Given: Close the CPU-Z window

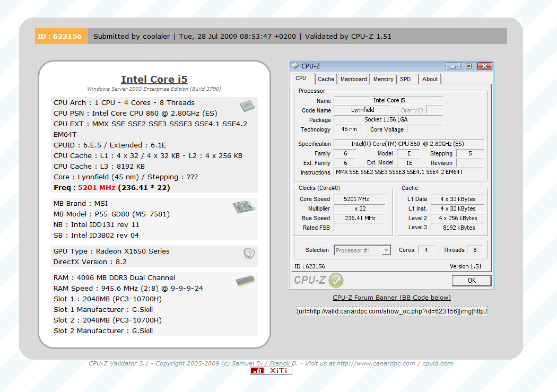Looking at the screenshot, I should [x=484, y=66].
